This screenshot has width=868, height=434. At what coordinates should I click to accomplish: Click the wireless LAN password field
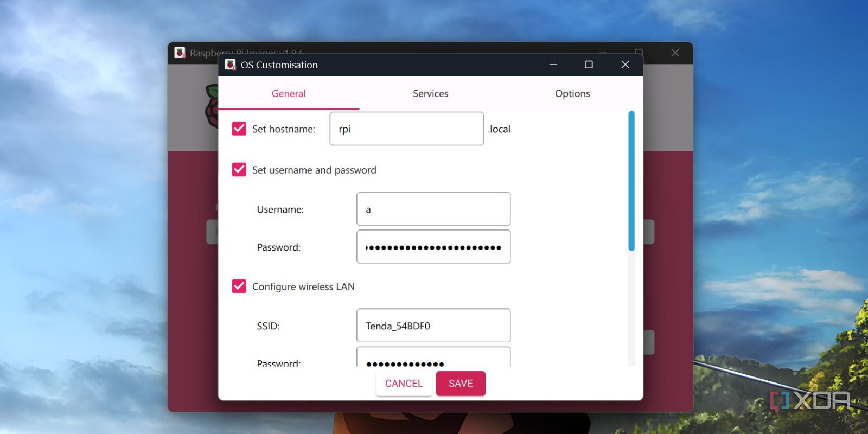433,358
